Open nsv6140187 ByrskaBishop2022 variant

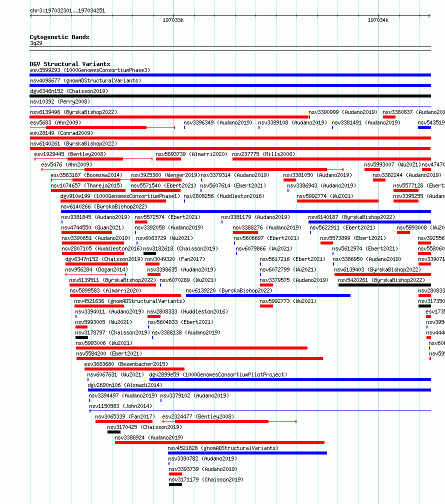[352, 217]
